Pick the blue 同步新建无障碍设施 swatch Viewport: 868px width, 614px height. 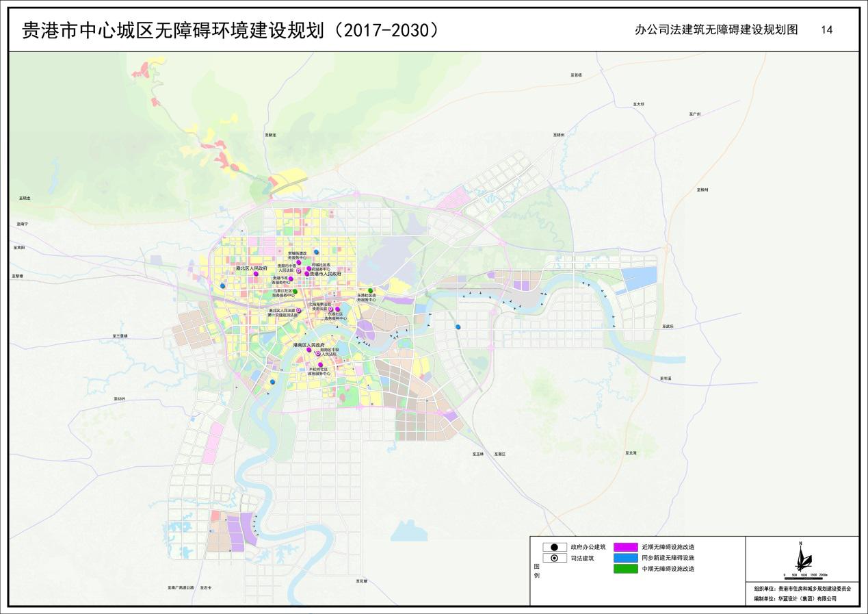(625, 558)
